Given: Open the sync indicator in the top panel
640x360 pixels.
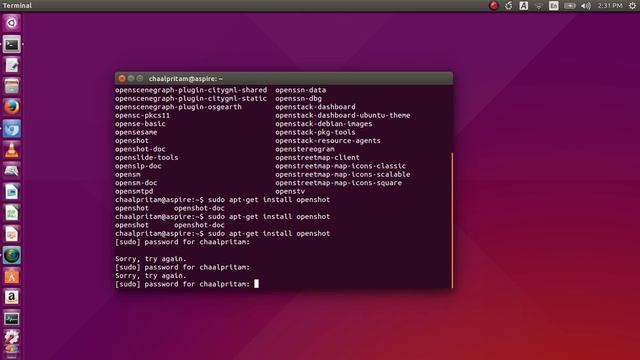Looking at the screenshot, I should point(509,5).
